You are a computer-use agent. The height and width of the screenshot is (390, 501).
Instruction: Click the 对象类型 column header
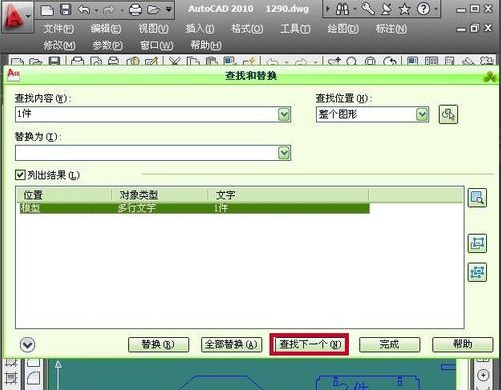160,195
